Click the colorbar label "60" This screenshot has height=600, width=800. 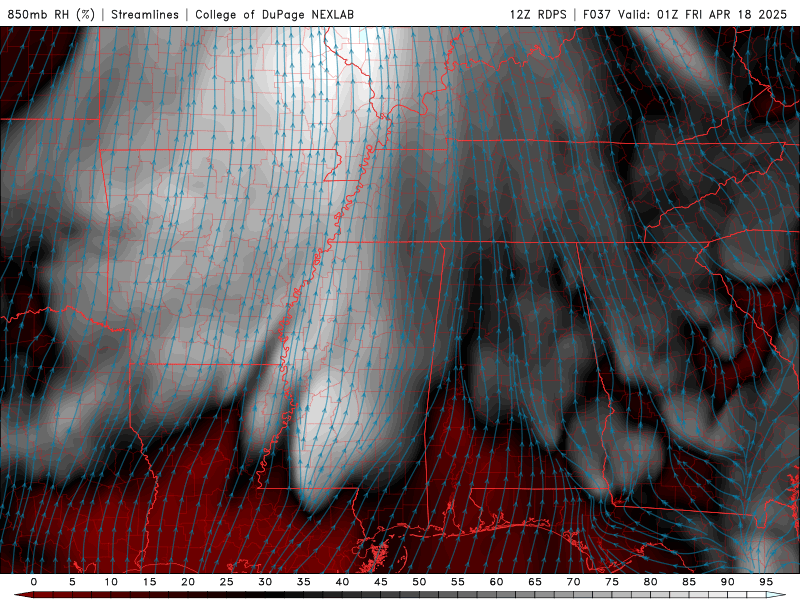click(x=496, y=582)
